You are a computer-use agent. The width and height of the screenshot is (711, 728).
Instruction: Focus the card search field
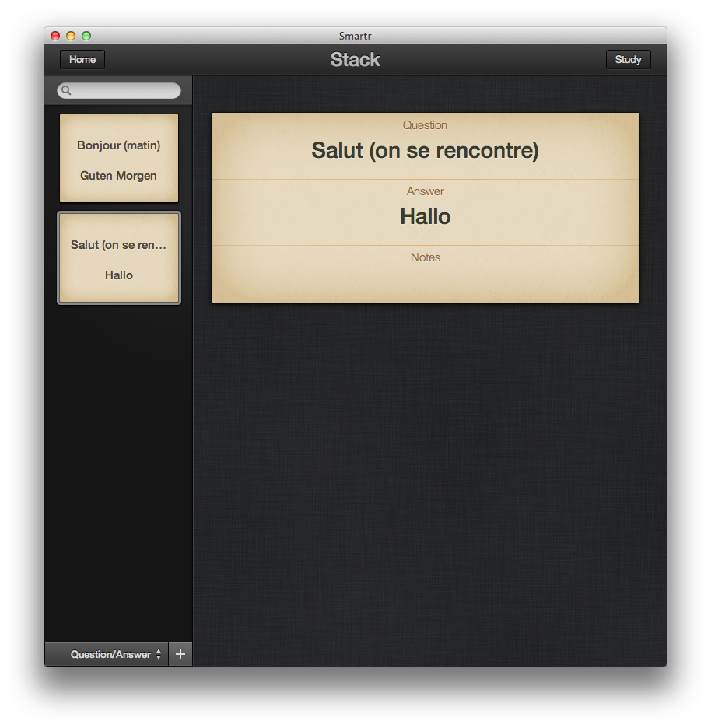point(124,91)
